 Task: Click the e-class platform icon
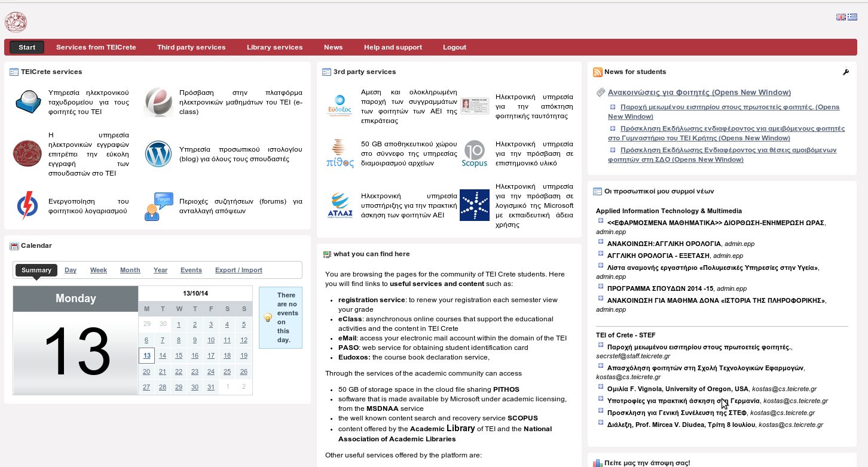click(158, 102)
